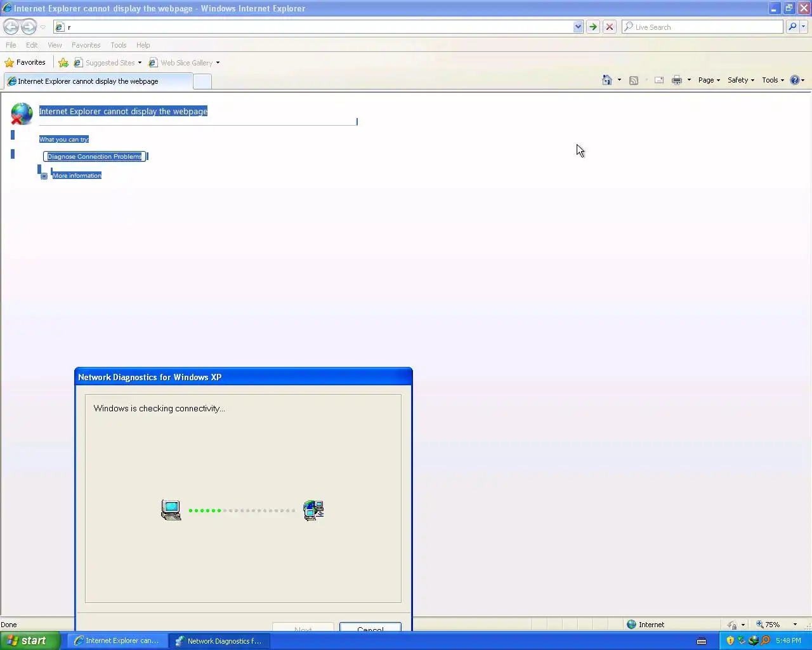Viewport: 812px width, 650px height.
Task: Open the recent pages dropdown arrow
Action: click(43, 27)
